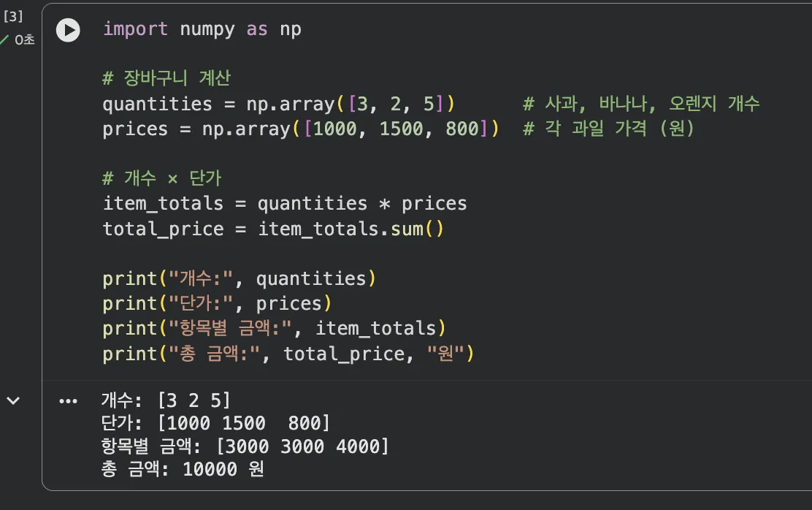Place cursor on item_totals multiplication line
812x510 pixels.
[284, 203]
